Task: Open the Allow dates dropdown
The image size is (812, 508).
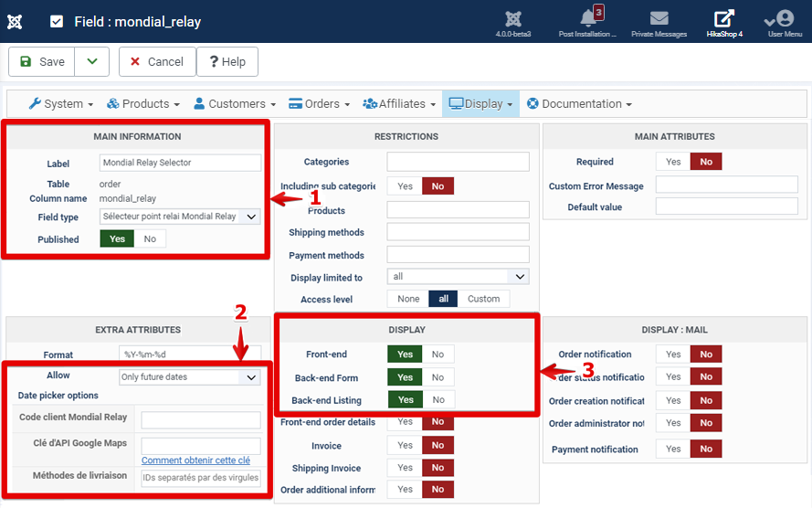Action: coord(190,377)
